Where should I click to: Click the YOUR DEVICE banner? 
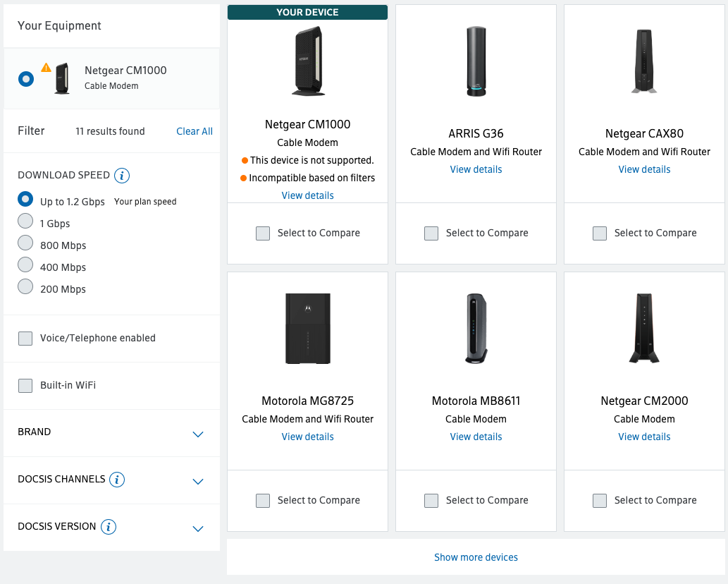pyautogui.click(x=307, y=12)
